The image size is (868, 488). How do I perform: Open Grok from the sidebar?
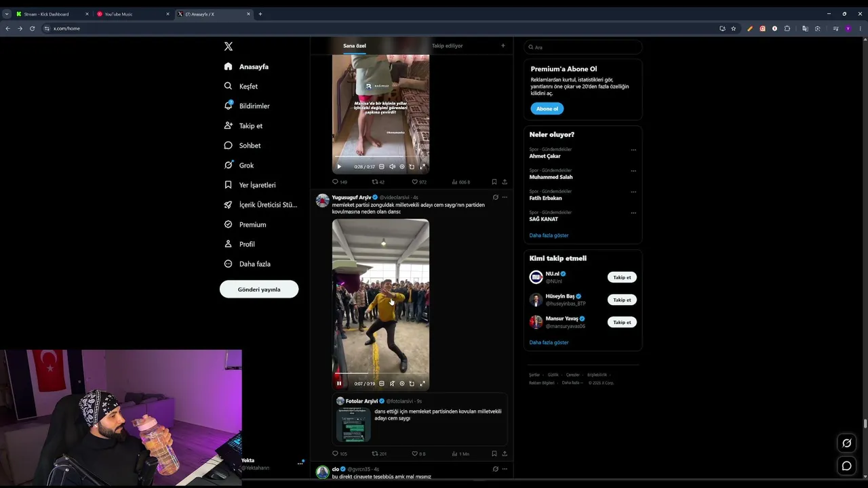[x=239, y=165]
